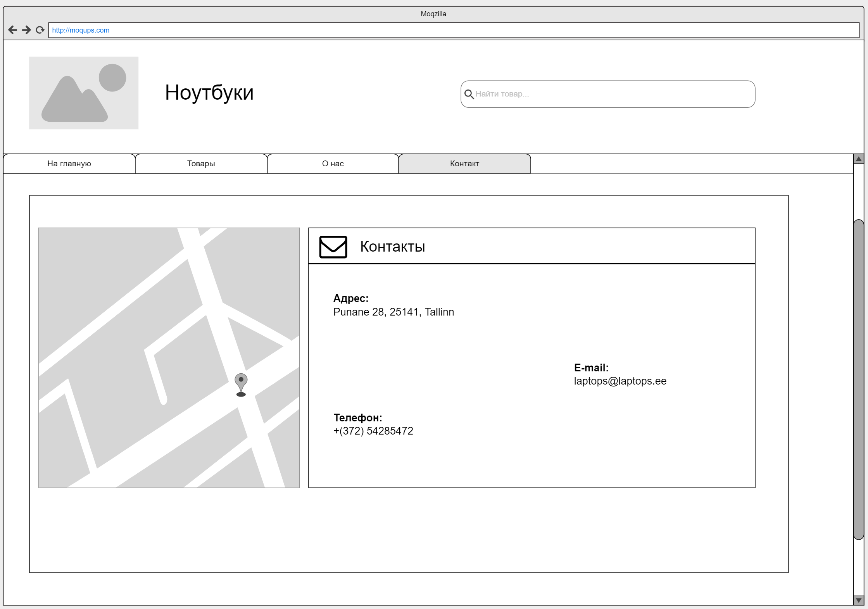Click the address Punane 28, 25141, Tallinn
868x609 pixels.
[x=393, y=312]
